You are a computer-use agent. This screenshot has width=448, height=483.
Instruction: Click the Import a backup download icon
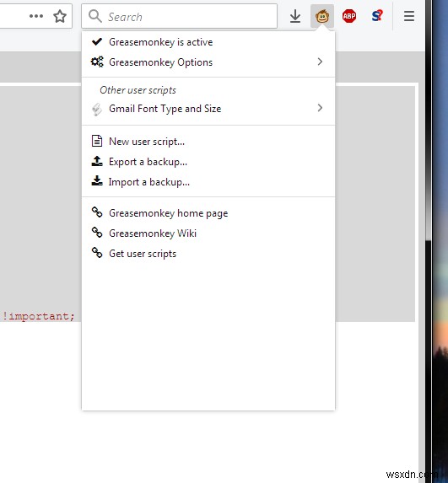click(x=97, y=181)
